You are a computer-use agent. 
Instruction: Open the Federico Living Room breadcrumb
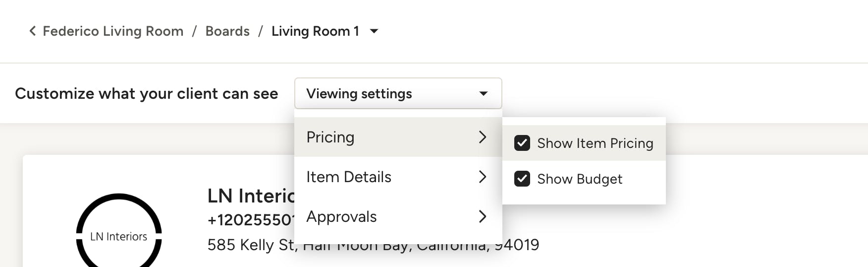(x=113, y=31)
